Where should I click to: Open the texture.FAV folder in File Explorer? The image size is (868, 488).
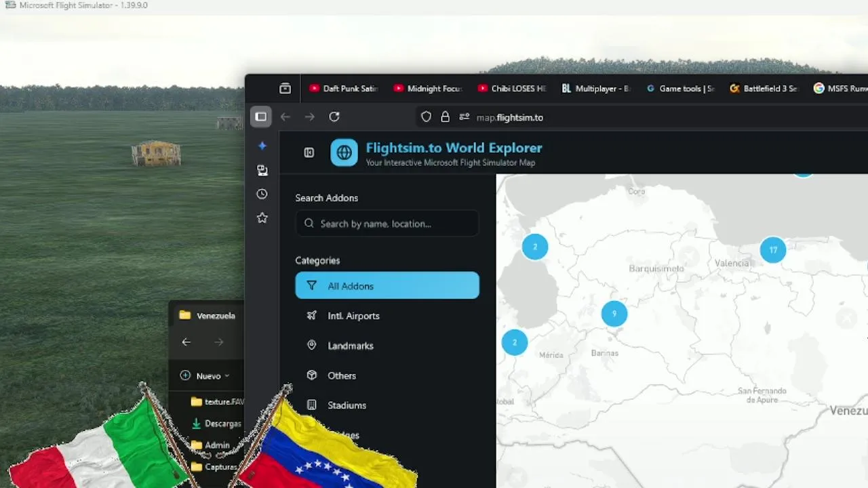pyautogui.click(x=217, y=401)
